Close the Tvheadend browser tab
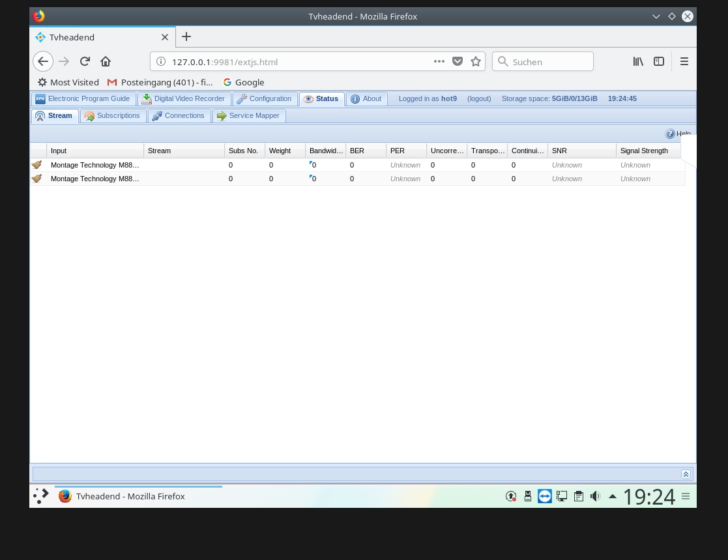The image size is (728, 560). (165, 37)
